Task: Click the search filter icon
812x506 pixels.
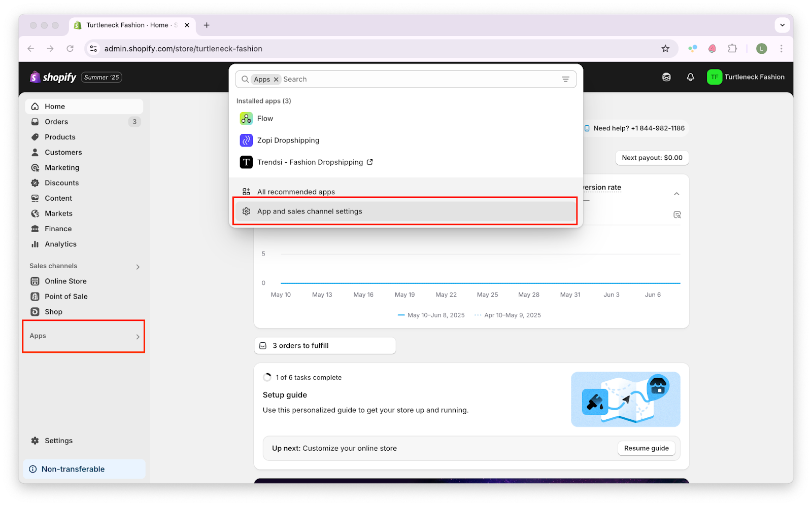Action: (x=565, y=79)
